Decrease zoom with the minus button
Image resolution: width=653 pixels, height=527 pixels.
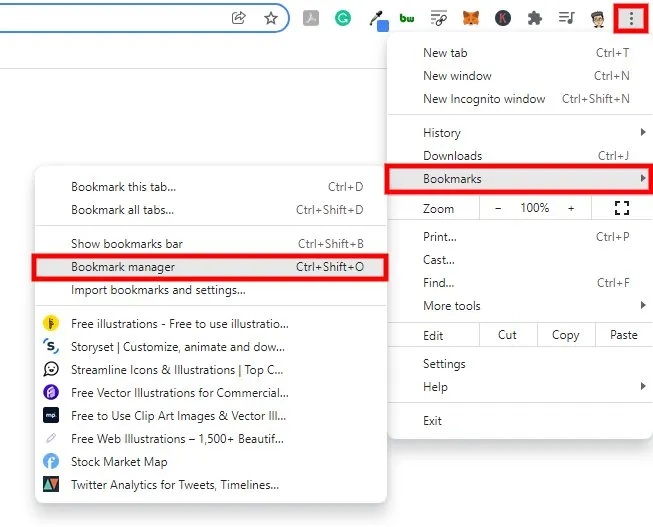(x=498, y=208)
